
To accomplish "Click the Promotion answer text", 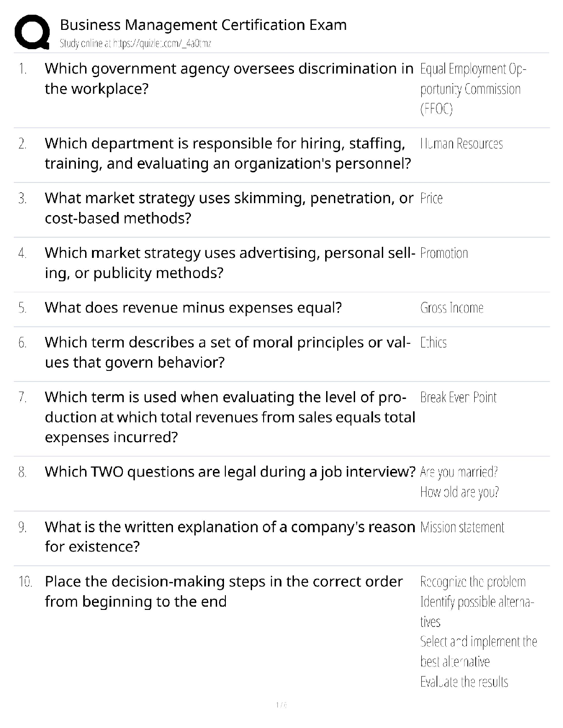I will [444, 253].
